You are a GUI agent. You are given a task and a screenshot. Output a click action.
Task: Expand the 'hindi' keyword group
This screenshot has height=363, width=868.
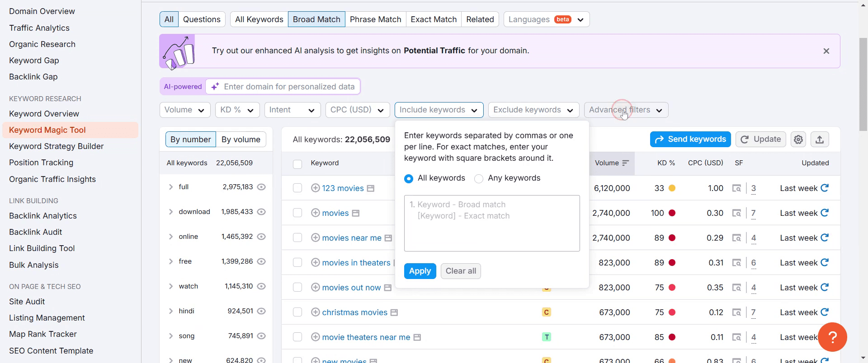click(171, 311)
